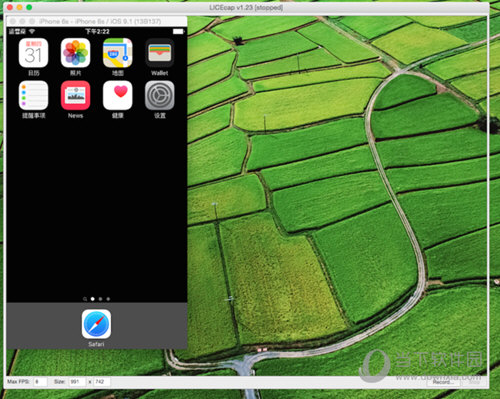Open the Reminders app icon
Viewport: 500px width, 399px height.
pyautogui.click(x=33, y=95)
